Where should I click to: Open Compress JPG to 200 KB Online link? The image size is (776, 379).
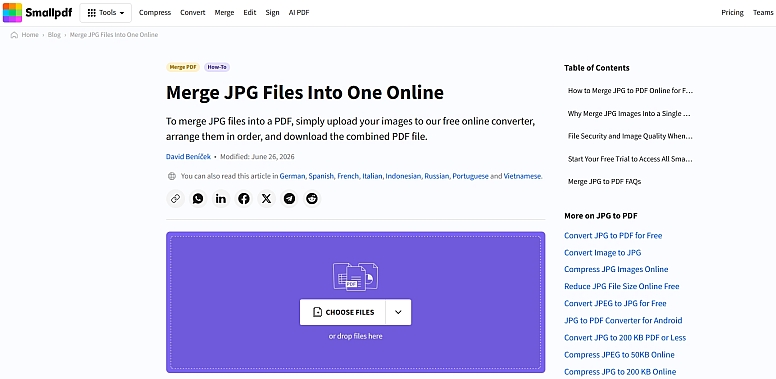point(620,372)
